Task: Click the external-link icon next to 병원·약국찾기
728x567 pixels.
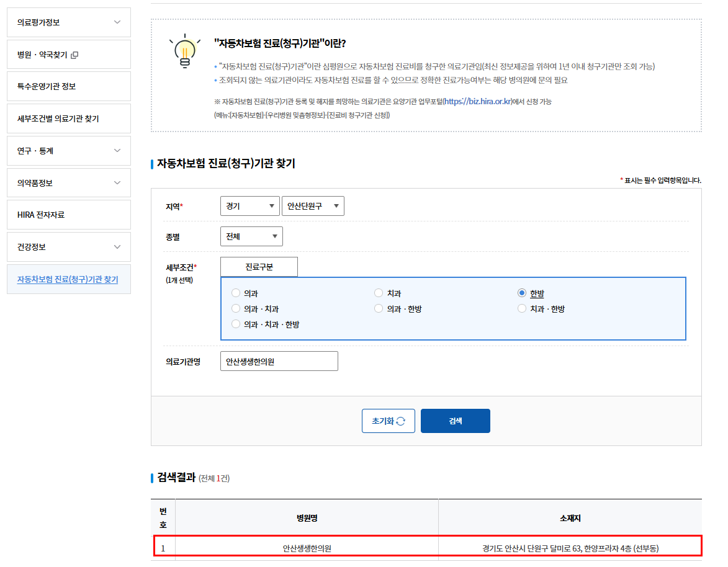Action: (x=74, y=55)
